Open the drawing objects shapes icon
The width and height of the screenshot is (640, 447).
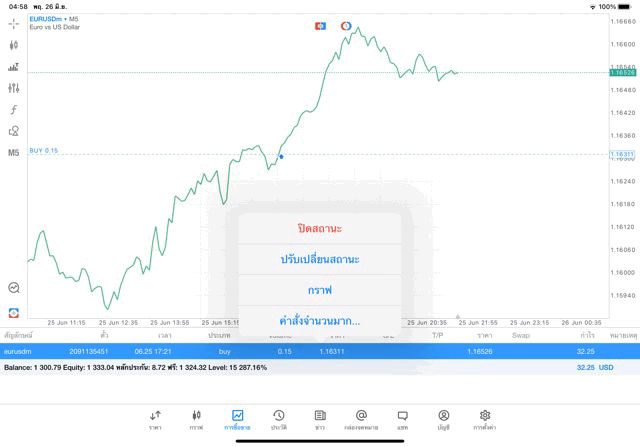coord(14,131)
